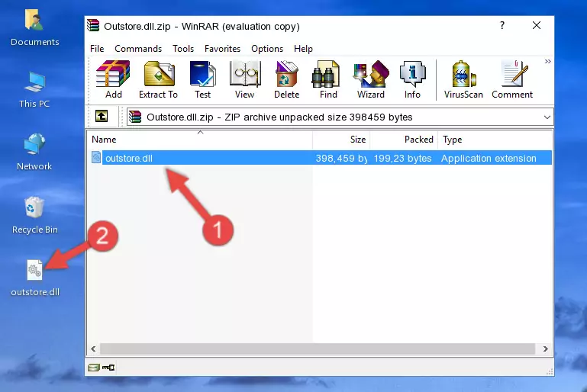Click the WinRAR title bar app icon
The width and height of the screenshot is (587, 392).
click(x=93, y=26)
